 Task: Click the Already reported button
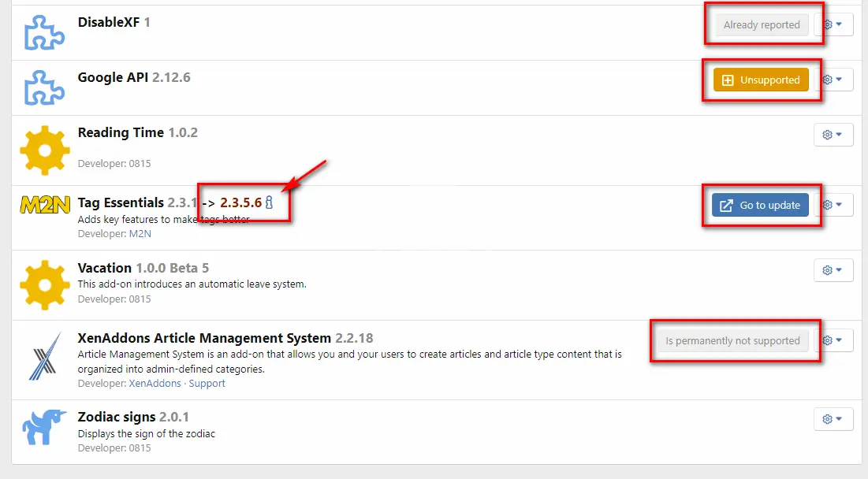[x=761, y=24]
